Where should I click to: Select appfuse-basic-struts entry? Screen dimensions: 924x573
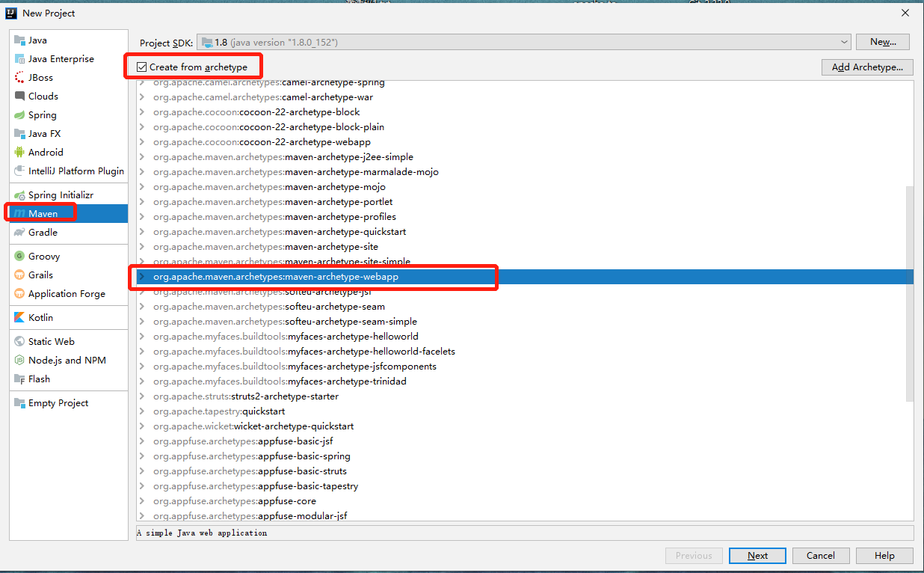pyautogui.click(x=250, y=471)
